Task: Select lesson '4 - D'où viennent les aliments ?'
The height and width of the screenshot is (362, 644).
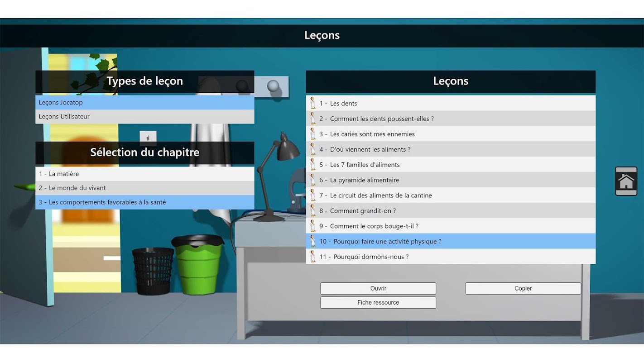Action: click(451, 149)
